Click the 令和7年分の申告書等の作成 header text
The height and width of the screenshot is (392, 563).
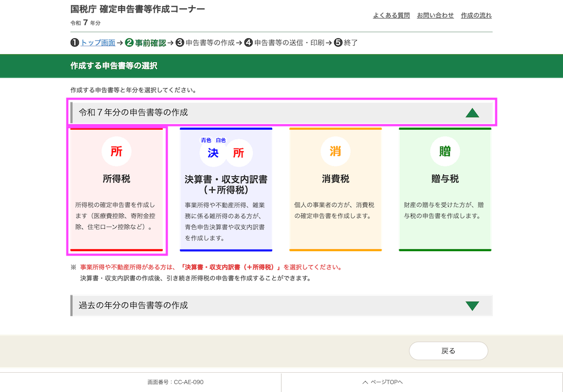[x=134, y=113]
